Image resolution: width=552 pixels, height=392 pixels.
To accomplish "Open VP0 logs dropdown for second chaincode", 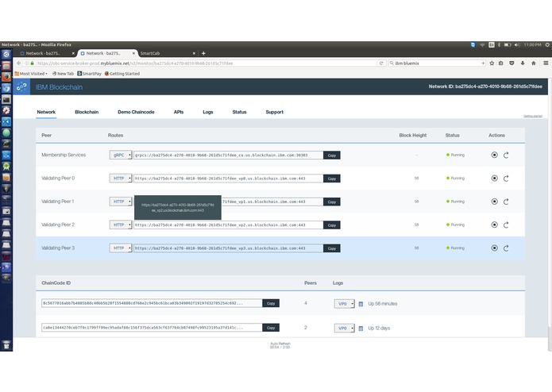I will pos(344,329).
